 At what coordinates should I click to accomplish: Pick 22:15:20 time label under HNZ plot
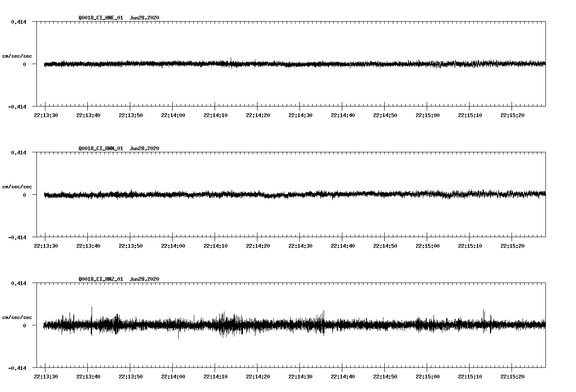click(512, 377)
